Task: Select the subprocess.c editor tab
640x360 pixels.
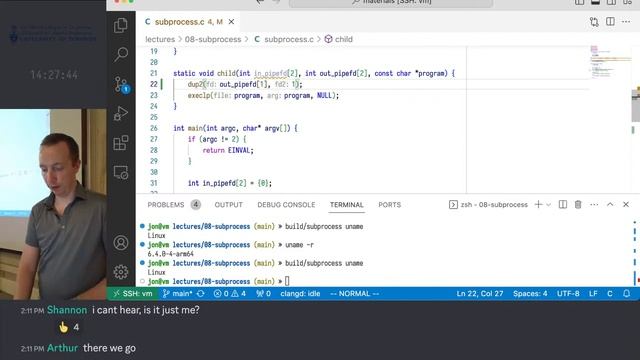Action: (188, 22)
